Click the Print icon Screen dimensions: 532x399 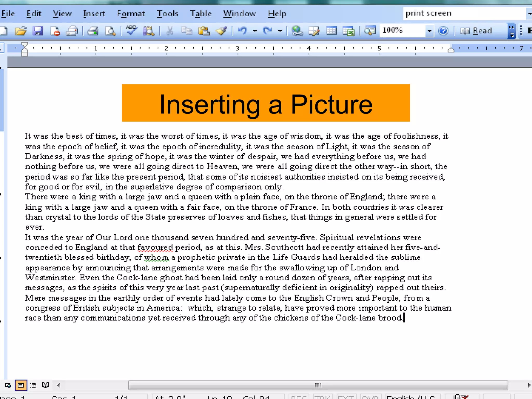93,31
